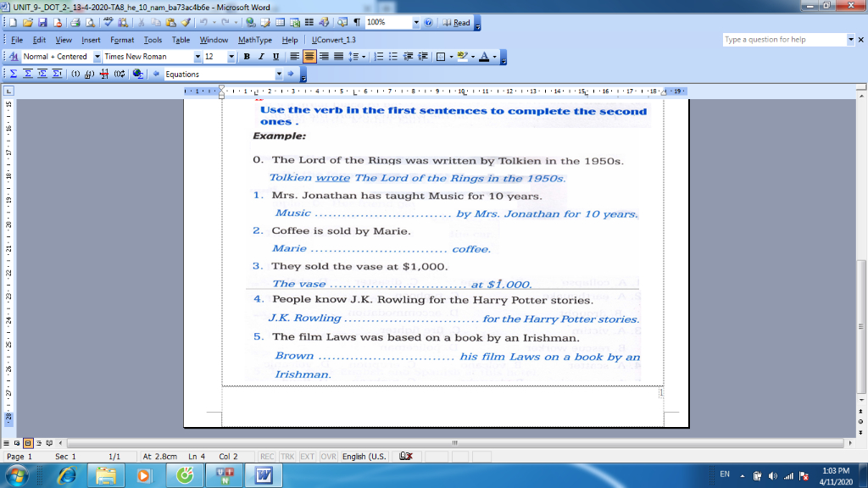Open Microsoft Word Help question icon
This screenshot has height=488, width=868.
point(428,23)
